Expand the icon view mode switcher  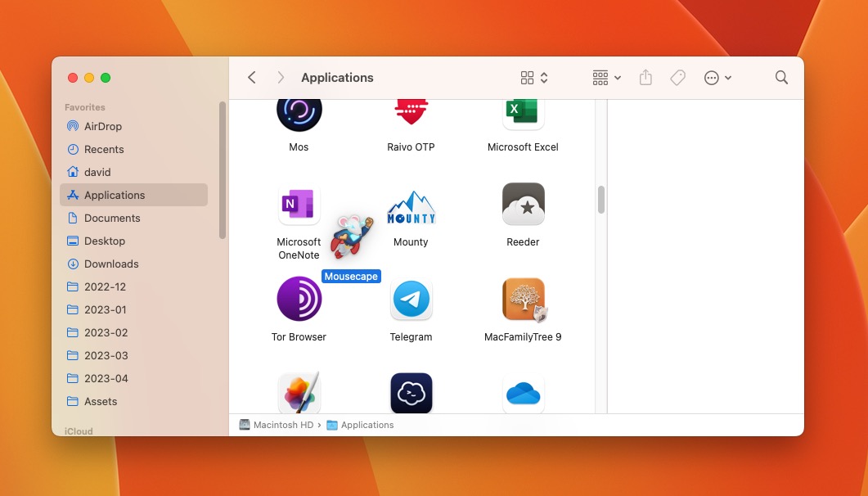click(x=534, y=78)
